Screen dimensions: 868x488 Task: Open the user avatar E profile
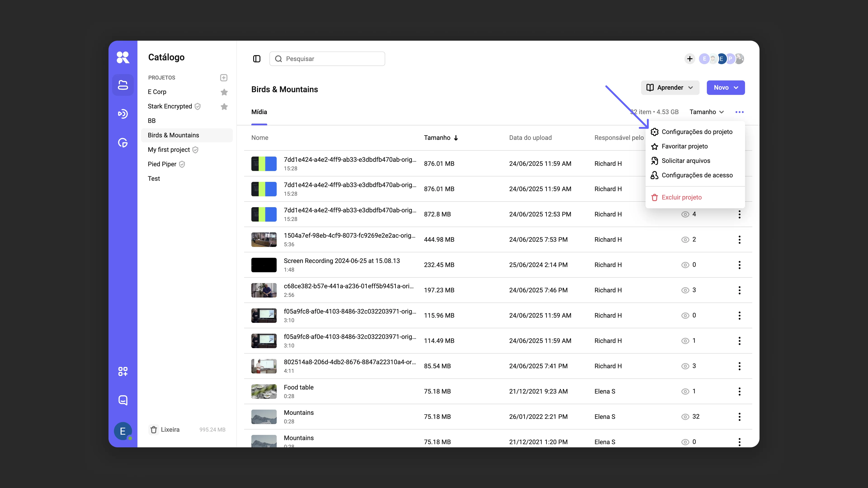(123, 431)
